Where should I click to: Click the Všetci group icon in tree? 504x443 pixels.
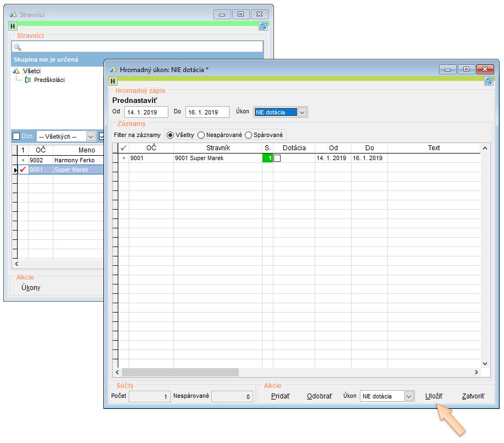pyautogui.click(x=16, y=71)
